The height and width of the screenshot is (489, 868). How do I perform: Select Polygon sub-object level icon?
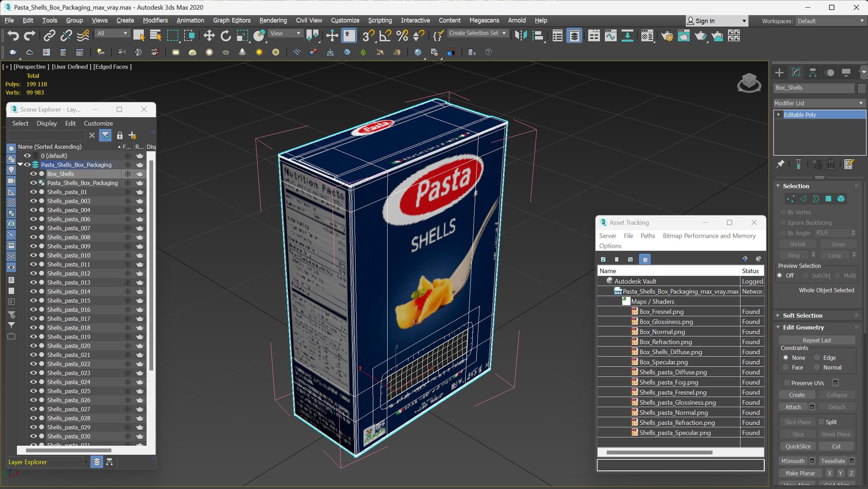pyautogui.click(x=828, y=199)
